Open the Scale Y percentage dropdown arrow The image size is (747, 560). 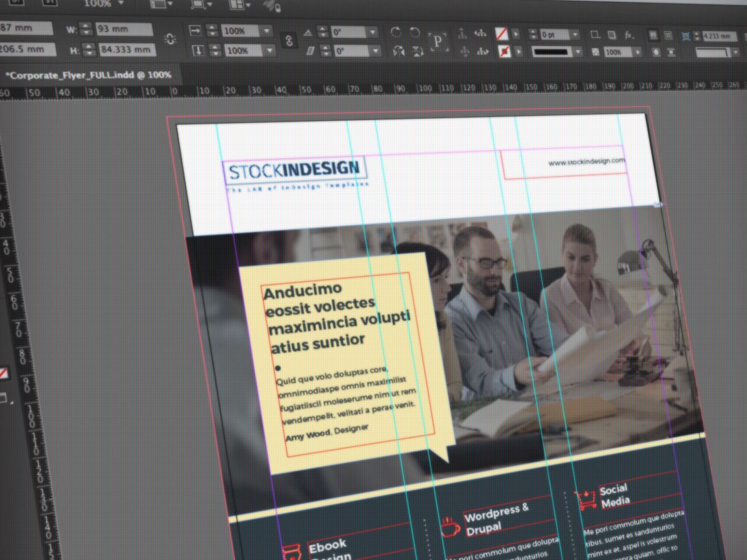[x=269, y=51]
